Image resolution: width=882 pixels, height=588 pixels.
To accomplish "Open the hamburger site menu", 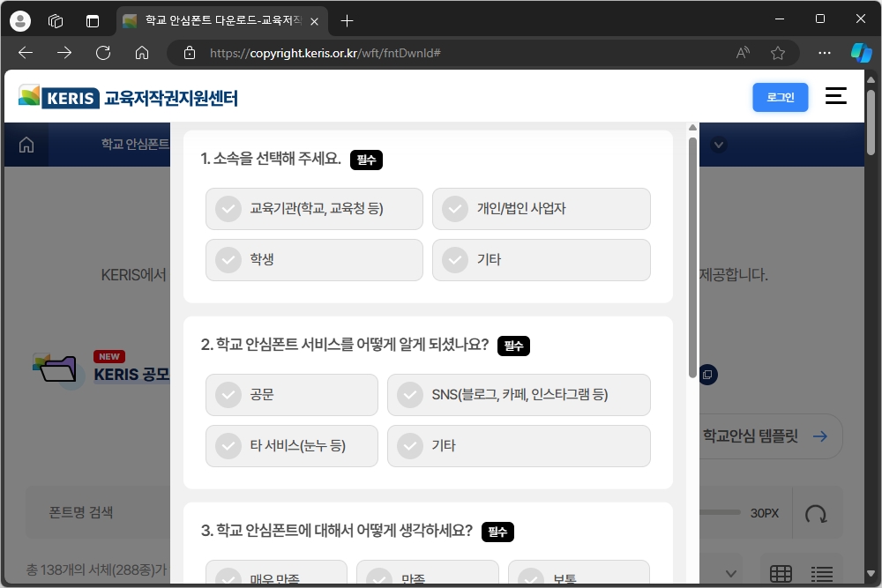I will pyautogui.click(x=836, y=96).
